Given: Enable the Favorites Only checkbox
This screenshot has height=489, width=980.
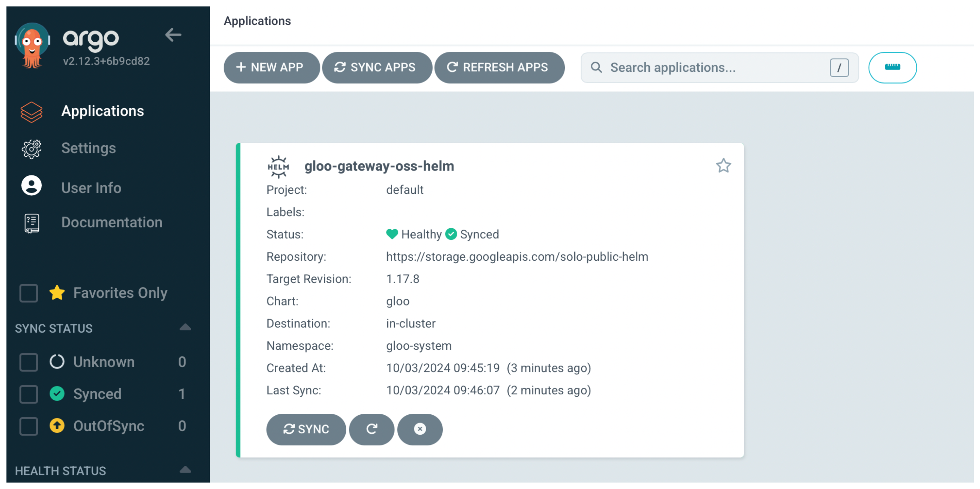Looking at the screenshot, I should tap(28, 293).
